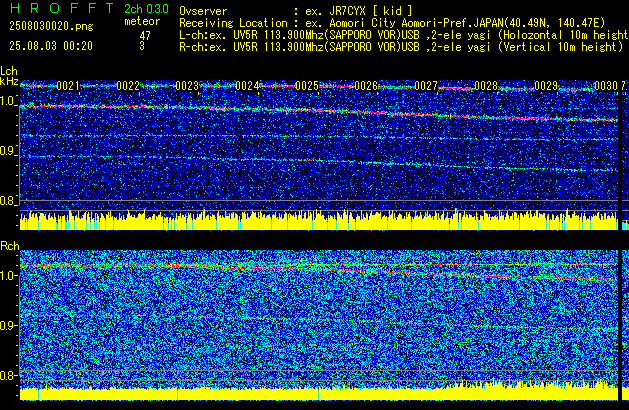Click the L-ch UV5R description line
The image size is (629, 410).
(404, 35)
